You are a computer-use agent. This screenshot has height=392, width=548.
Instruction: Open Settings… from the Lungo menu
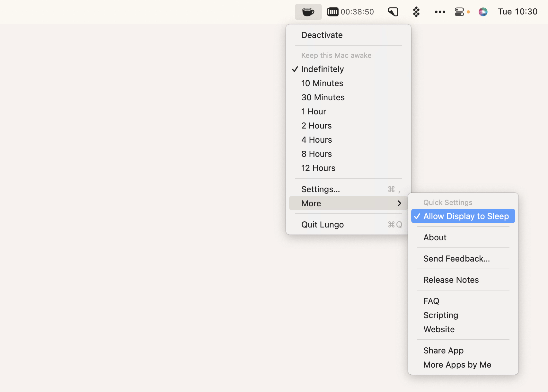349,189
